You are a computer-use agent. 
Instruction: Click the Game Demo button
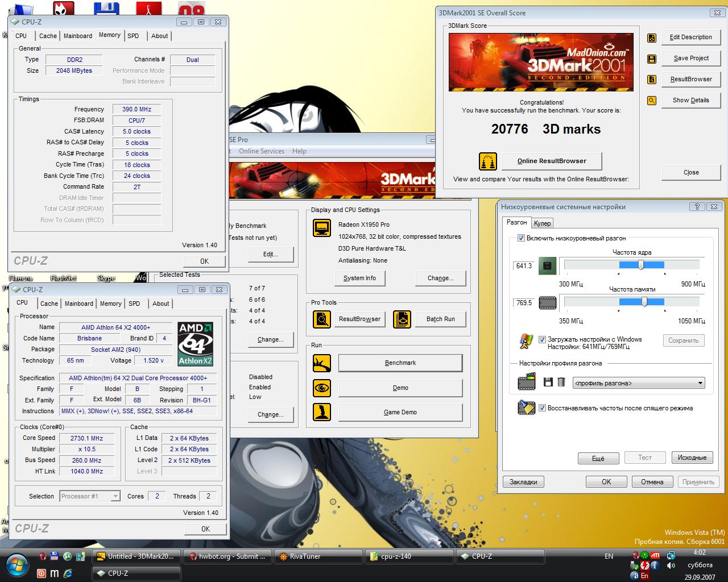pos(400,412)
